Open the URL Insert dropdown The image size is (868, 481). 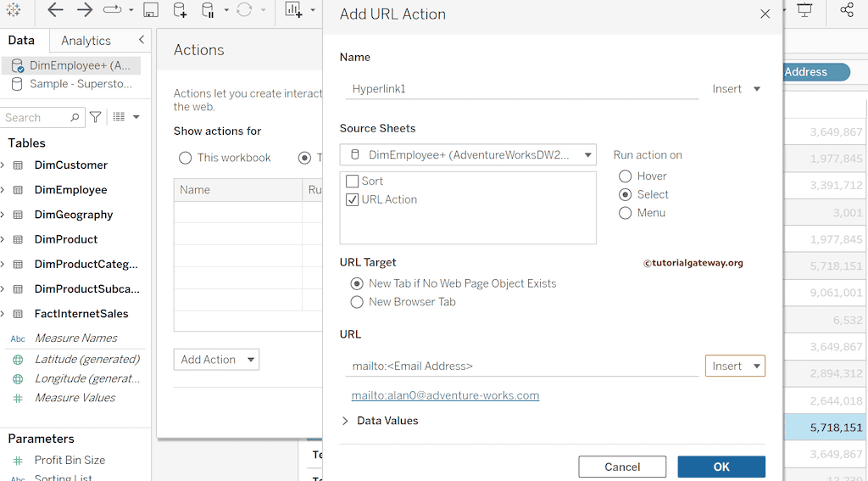coord(735,366)
